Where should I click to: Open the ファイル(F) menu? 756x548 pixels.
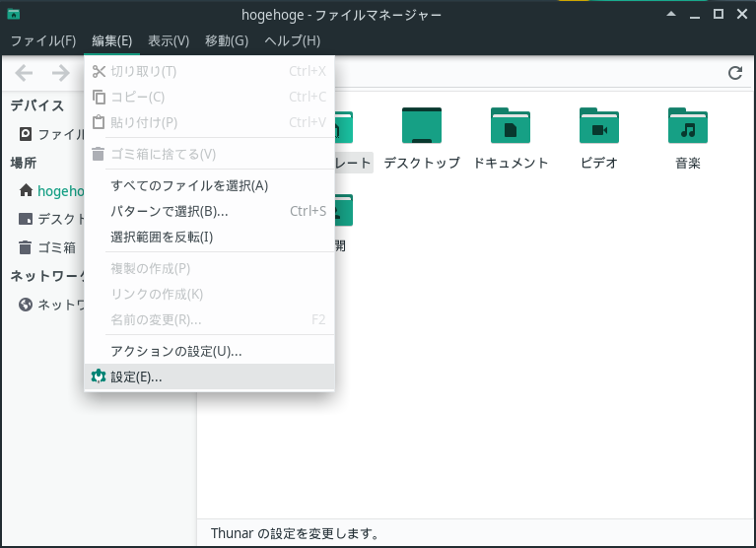43,41
